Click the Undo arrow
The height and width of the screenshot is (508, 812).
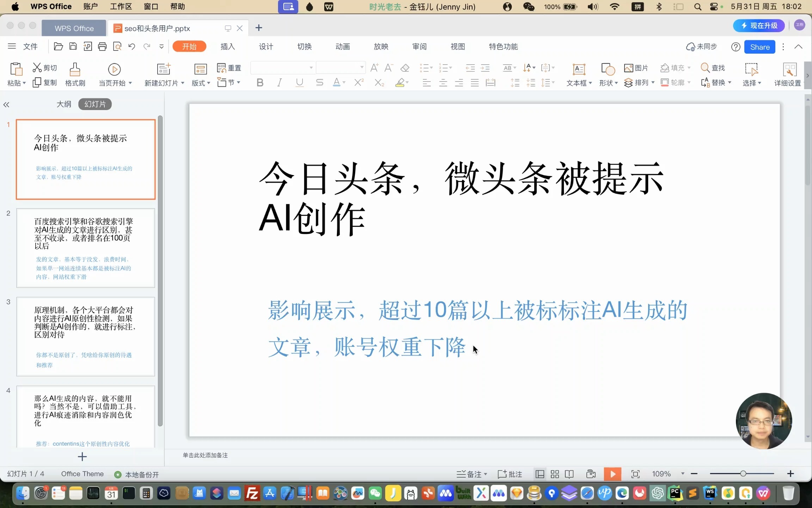tap(132, 46)
